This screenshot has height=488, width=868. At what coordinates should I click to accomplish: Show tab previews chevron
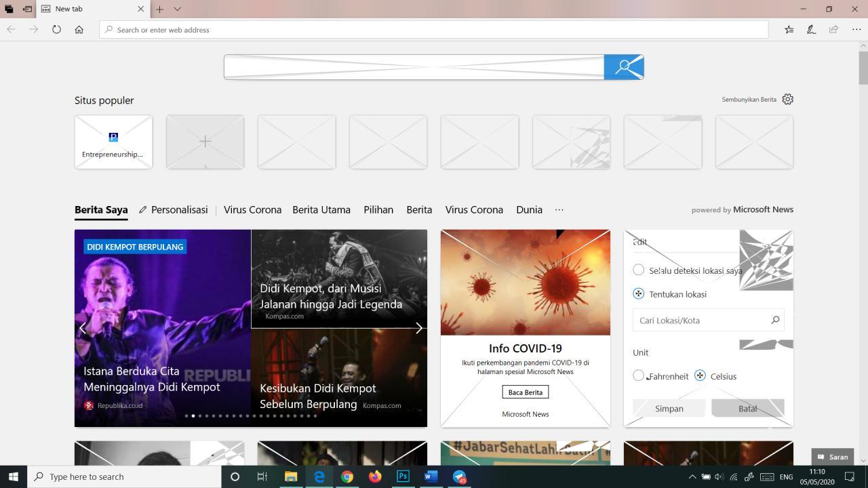pyautogui.click(x=177, y=9)
